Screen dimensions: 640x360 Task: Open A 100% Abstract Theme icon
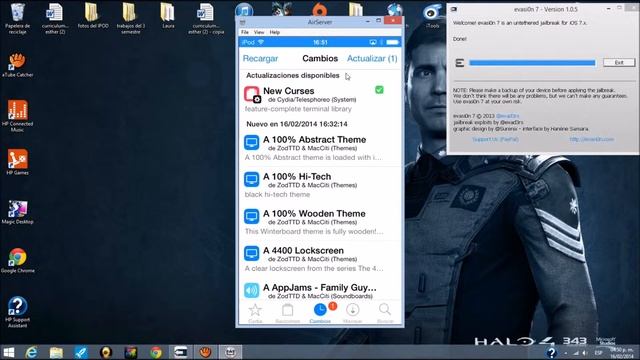point(251,142)
